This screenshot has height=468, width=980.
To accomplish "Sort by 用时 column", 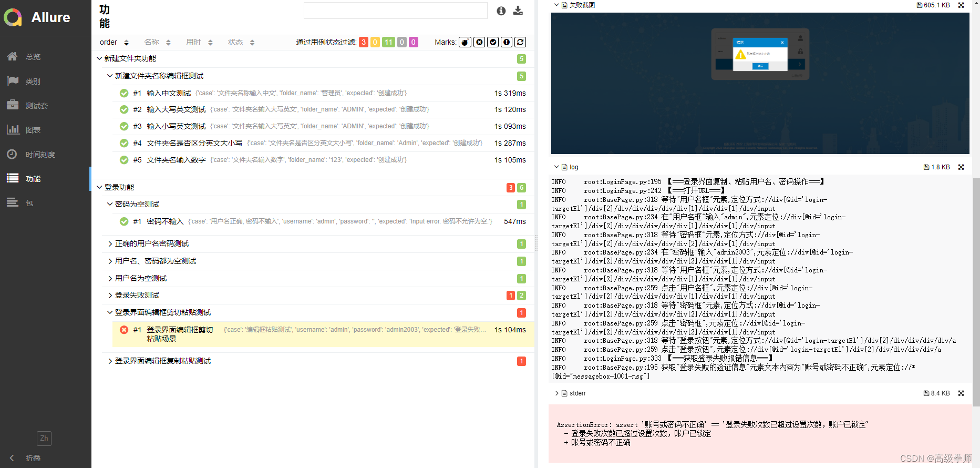I will point(199,42).
